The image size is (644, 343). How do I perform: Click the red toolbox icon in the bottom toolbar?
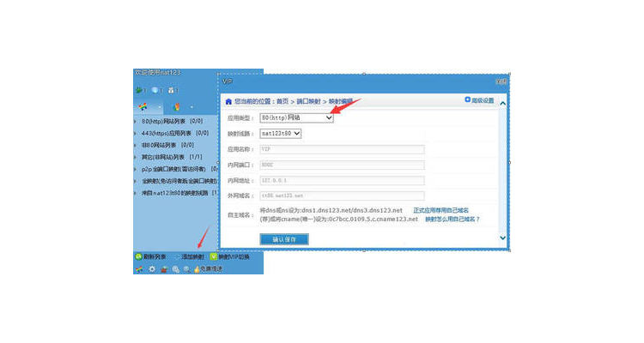tap(164, 269)
